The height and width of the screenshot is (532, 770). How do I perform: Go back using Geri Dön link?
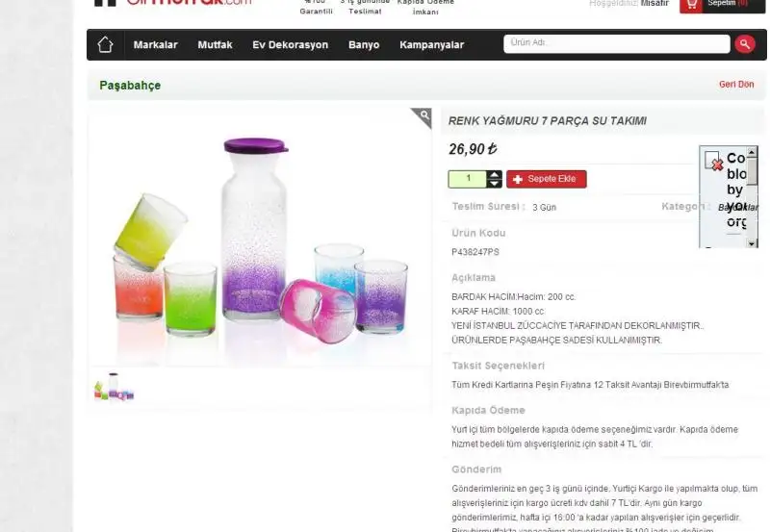point(736,85)
